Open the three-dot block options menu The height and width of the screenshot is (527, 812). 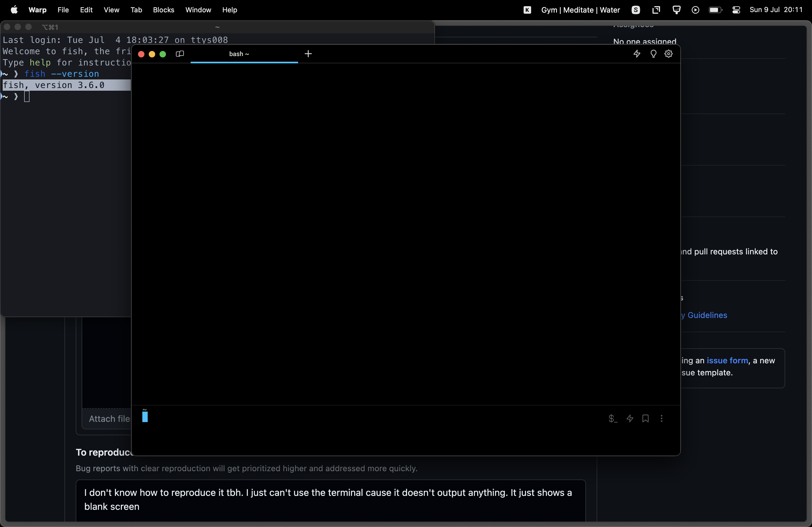(x=662, y=419)
